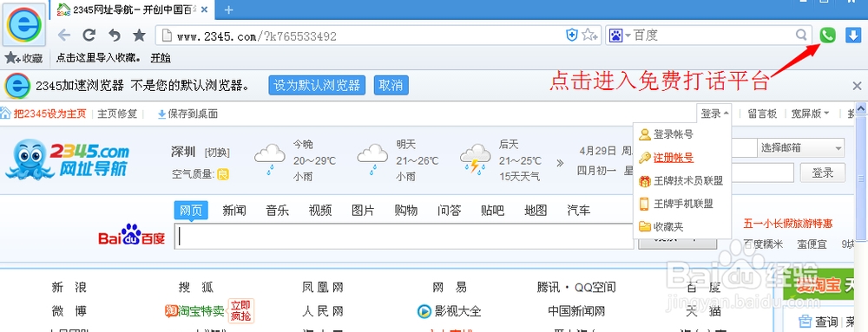Click 点击这里导入收藏 link
The height and width of the screenshot is (332, 868).
point(99,57)
